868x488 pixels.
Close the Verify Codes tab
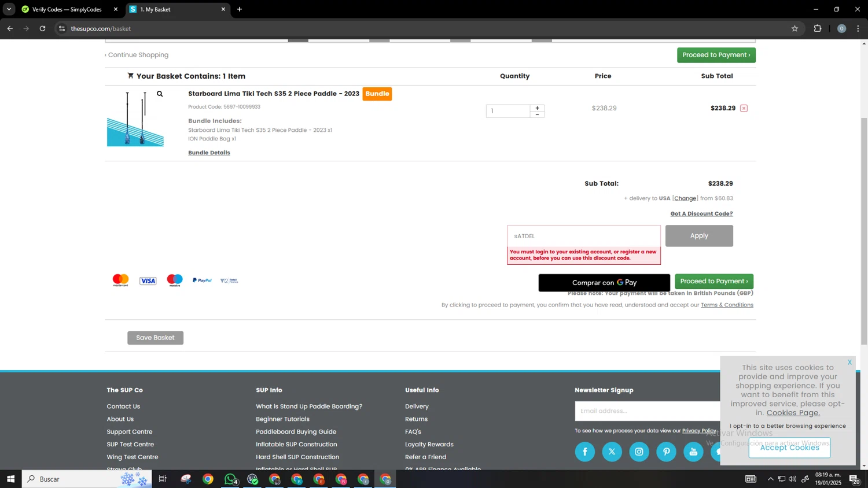[x=116, y=9]
